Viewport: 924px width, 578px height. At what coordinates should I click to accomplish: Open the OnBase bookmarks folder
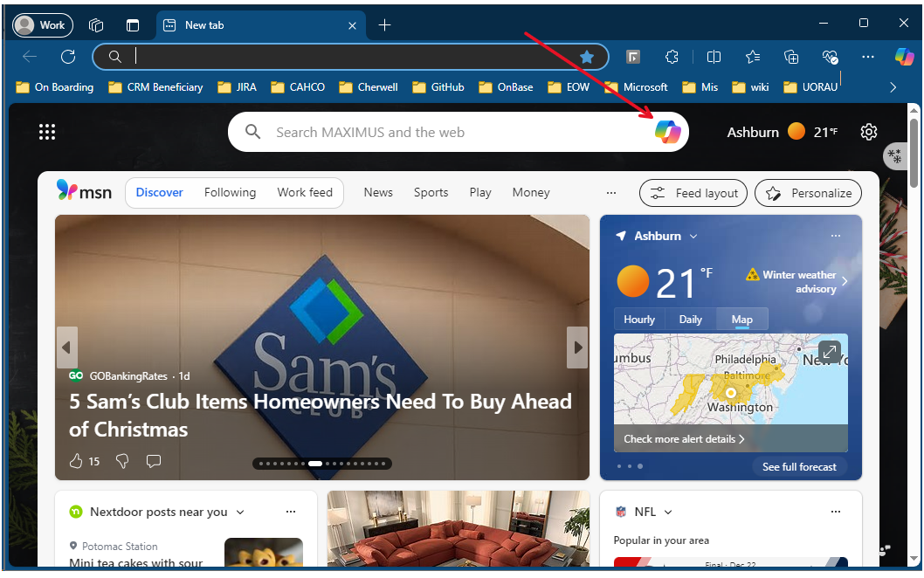point(506,87)
